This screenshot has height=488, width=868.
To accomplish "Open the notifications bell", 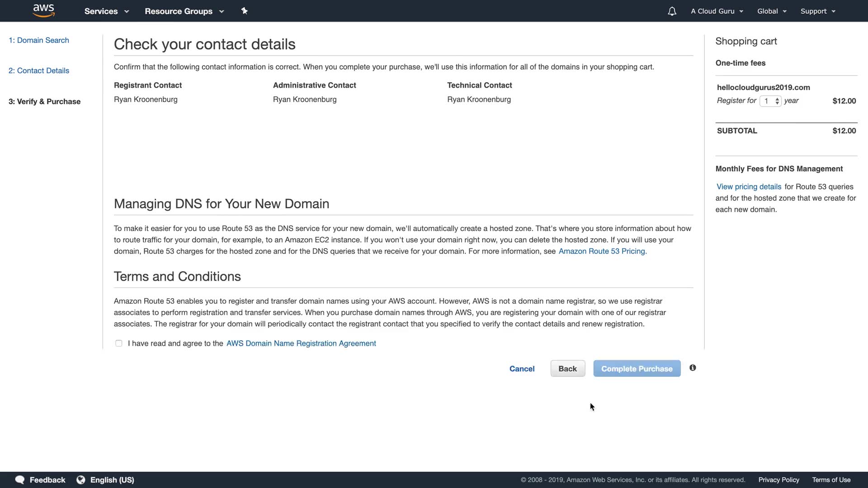I will click(x=672, y=11).
